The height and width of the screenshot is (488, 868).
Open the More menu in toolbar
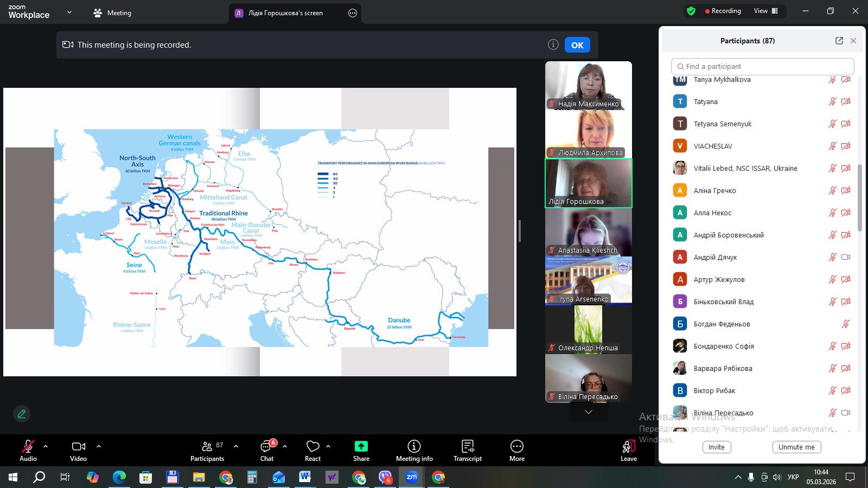[516, 450]
